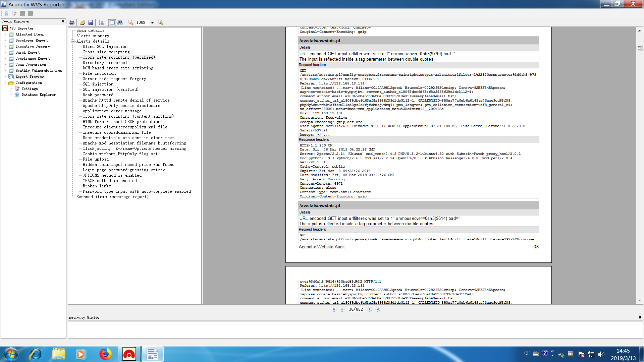The width and height of the screenshot is (644, 362).
Task: Go to next report page
Action: [370, 309]
